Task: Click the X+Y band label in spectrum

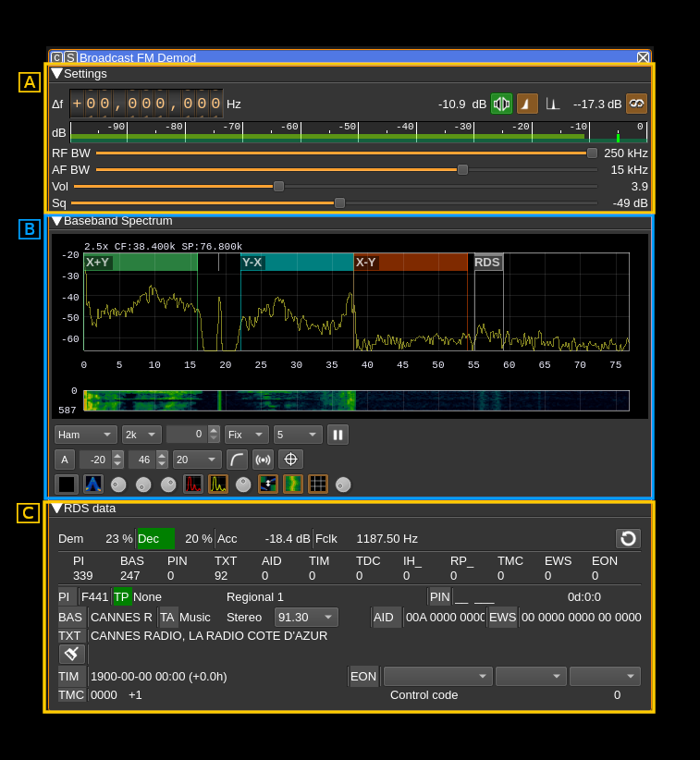Action: coord(97,263)
